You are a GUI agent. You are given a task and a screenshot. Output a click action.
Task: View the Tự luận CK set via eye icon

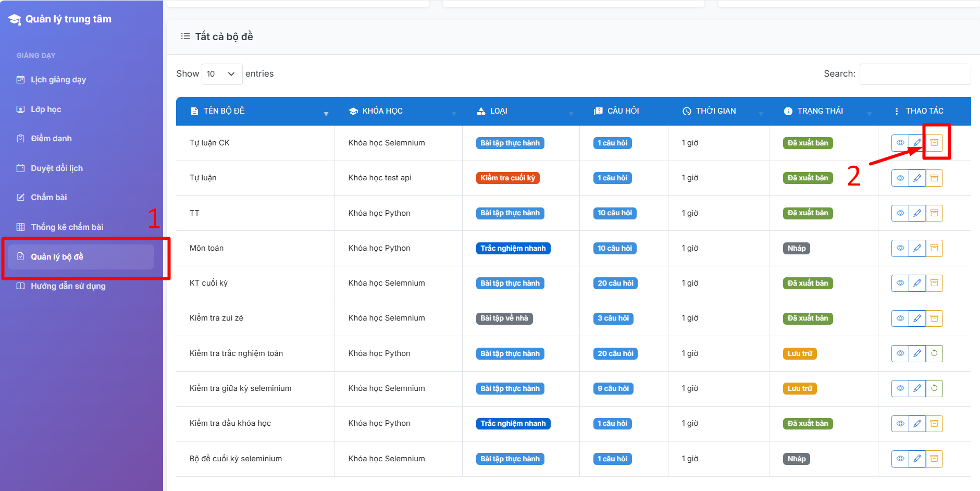tap(900, 143)
